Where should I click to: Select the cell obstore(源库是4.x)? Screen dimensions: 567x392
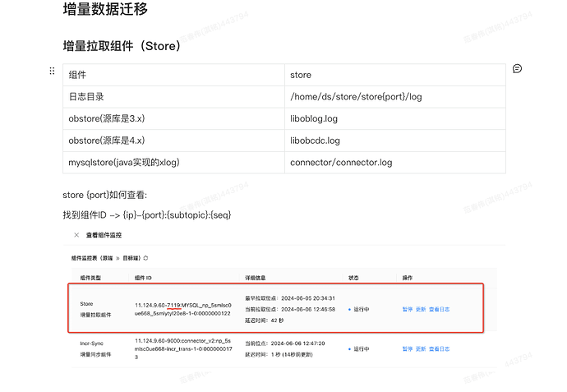point(173,141)
